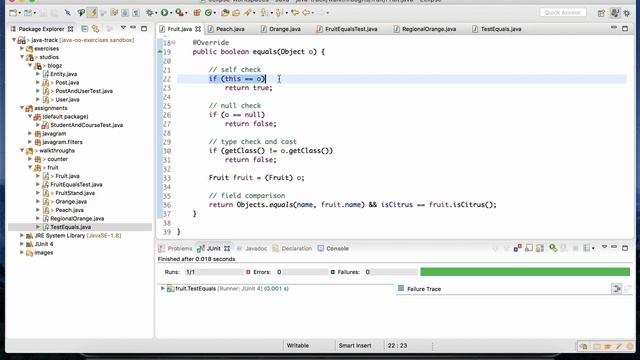The height and width of the screenshot is (360, 640).
Task: Open RegionalOrange.java editor tab
Action: click(429, 29)
